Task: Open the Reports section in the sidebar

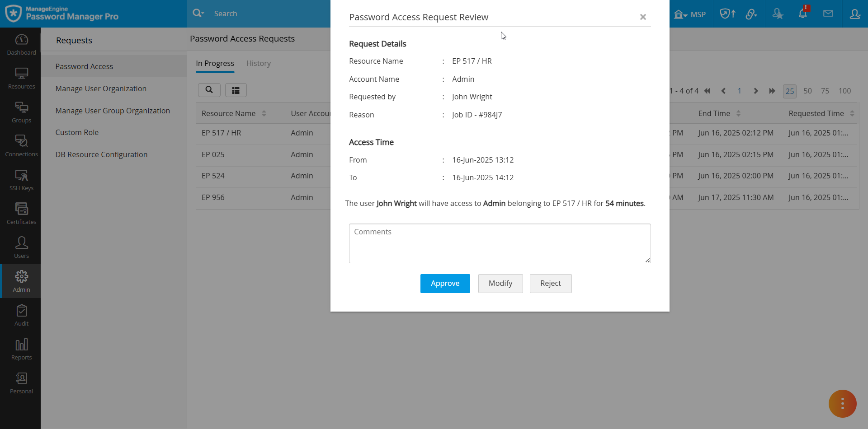Action: [x=21, y=348]
